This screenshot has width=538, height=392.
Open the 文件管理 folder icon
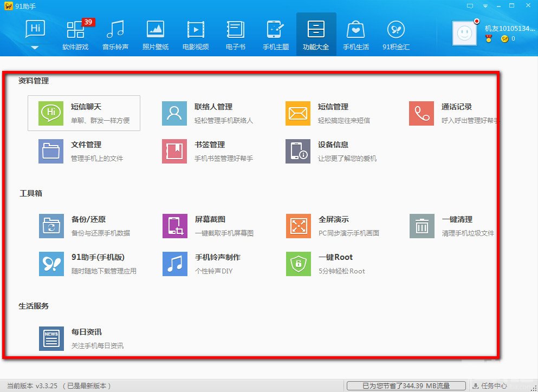pos(51,151)
